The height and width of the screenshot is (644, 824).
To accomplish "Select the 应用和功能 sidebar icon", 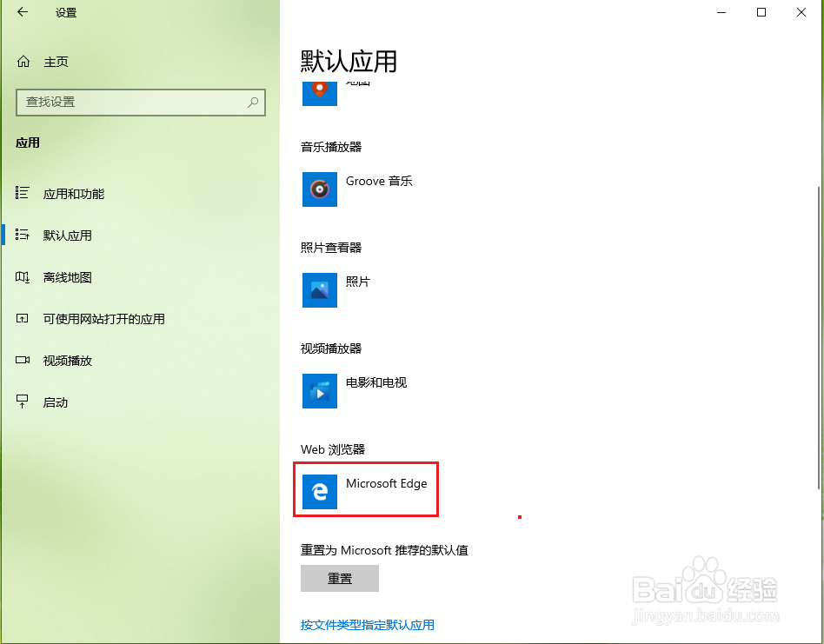I will click(x=23, y=193).
